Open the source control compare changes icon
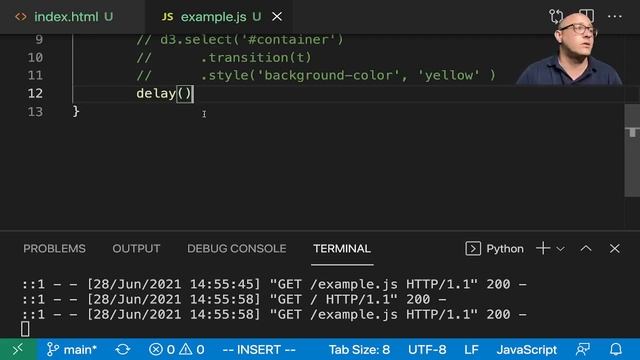This screenshot has height=360, width=640. click(x=556, y=17)
